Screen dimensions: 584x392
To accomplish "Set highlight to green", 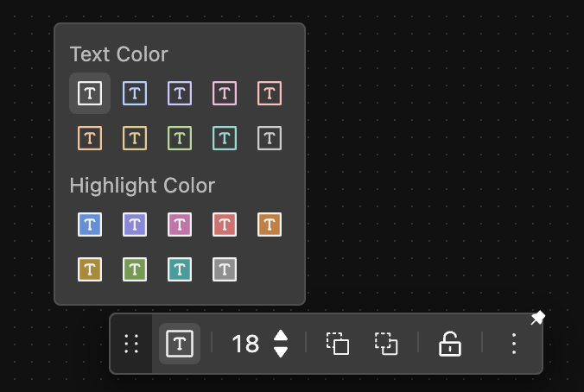I will [135, 269].
